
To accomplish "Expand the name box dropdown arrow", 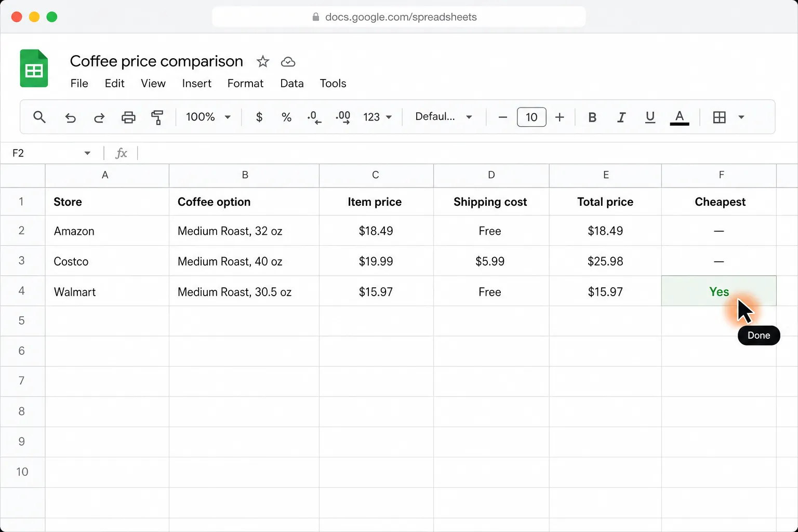I will [87, 153].
